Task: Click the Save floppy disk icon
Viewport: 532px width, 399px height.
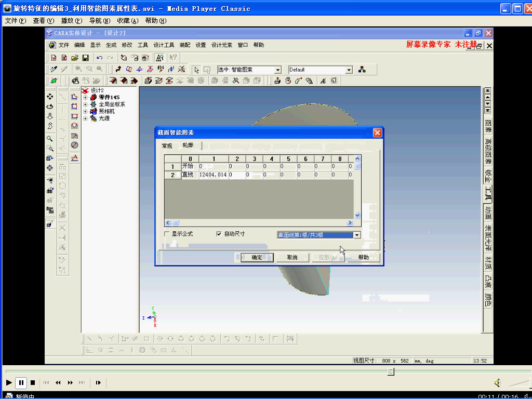Action: tap(86, 57)
